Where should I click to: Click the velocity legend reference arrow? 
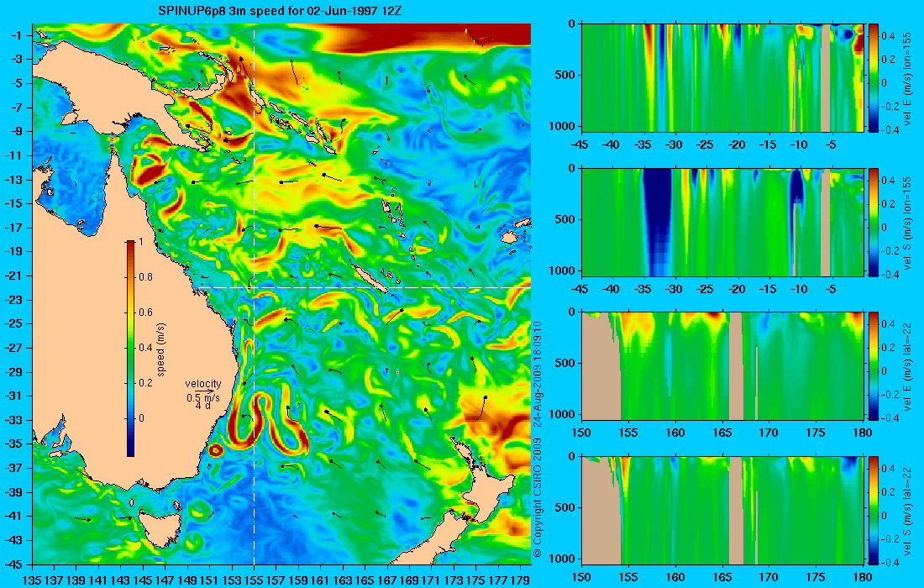(203, 391)
